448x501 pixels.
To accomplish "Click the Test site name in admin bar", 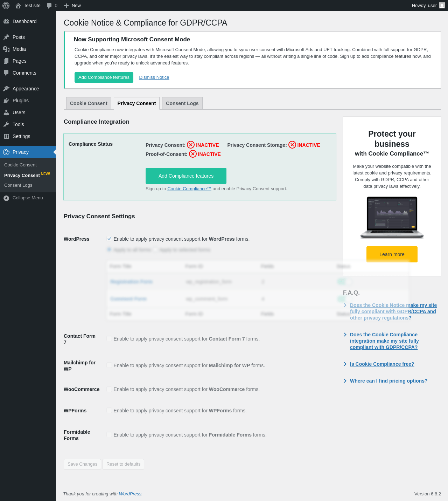I will click(x=32, y=6).
